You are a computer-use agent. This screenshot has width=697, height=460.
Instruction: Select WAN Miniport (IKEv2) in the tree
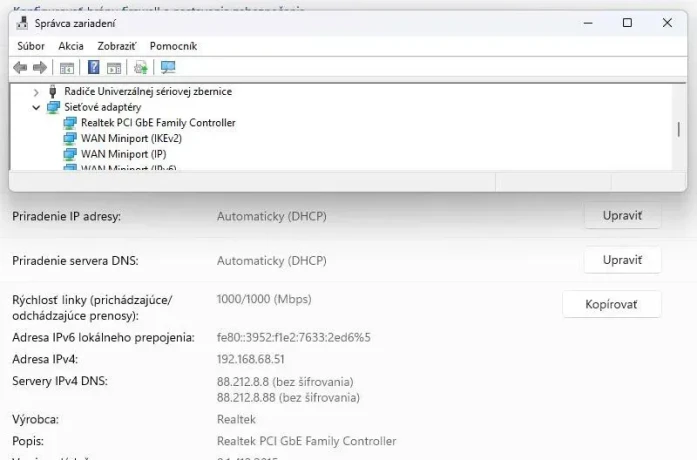tap(131, 138)
